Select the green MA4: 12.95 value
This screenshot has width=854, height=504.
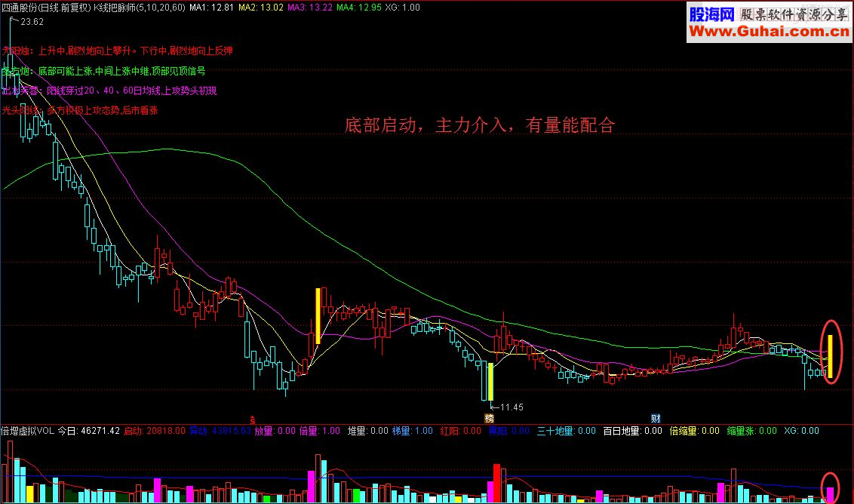359,8
